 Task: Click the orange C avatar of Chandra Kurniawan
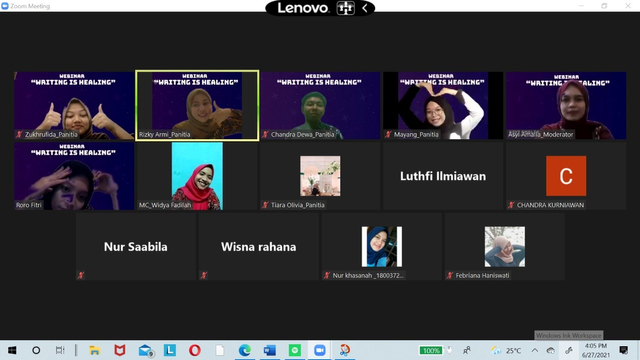566,176
